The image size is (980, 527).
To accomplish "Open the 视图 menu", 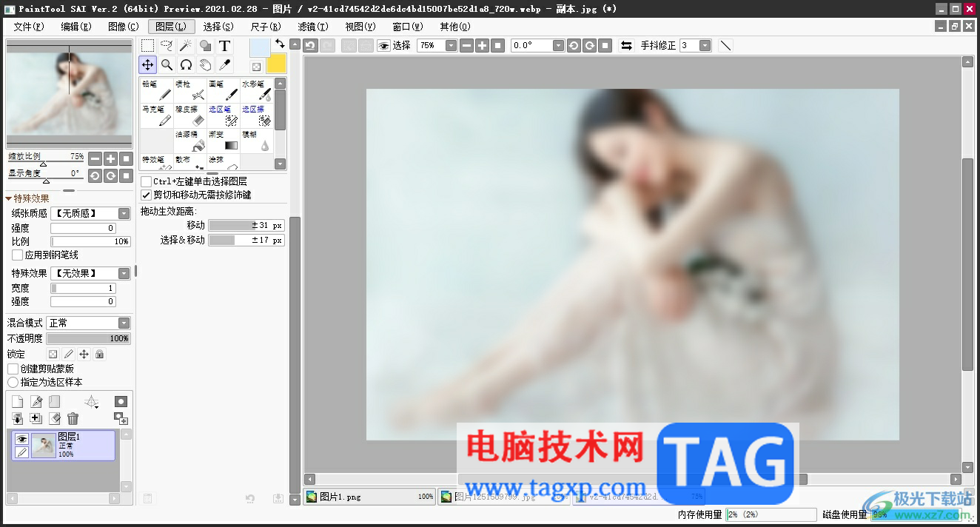I will [360, 26].
